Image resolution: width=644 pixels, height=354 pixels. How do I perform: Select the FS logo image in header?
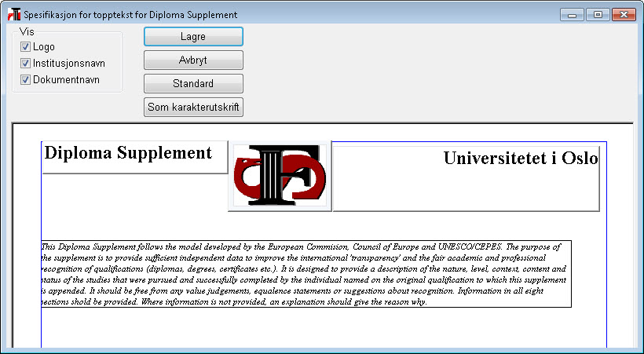[x=280, y=176]
